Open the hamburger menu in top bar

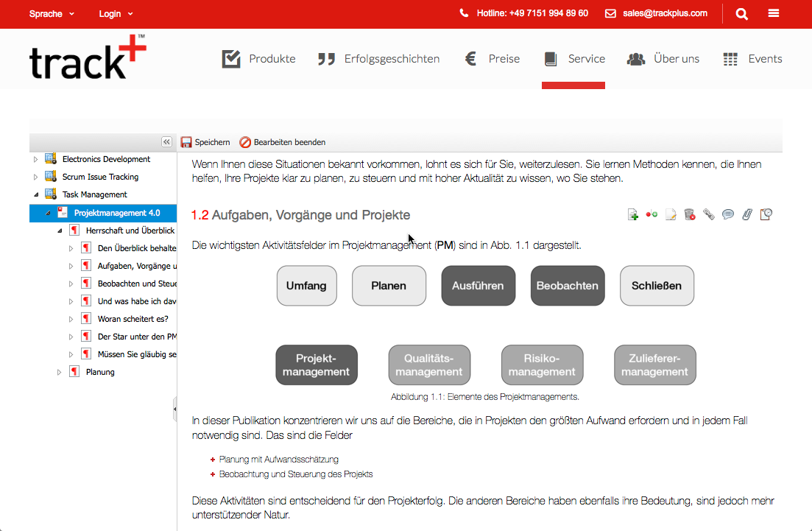(x=774, y=14)
